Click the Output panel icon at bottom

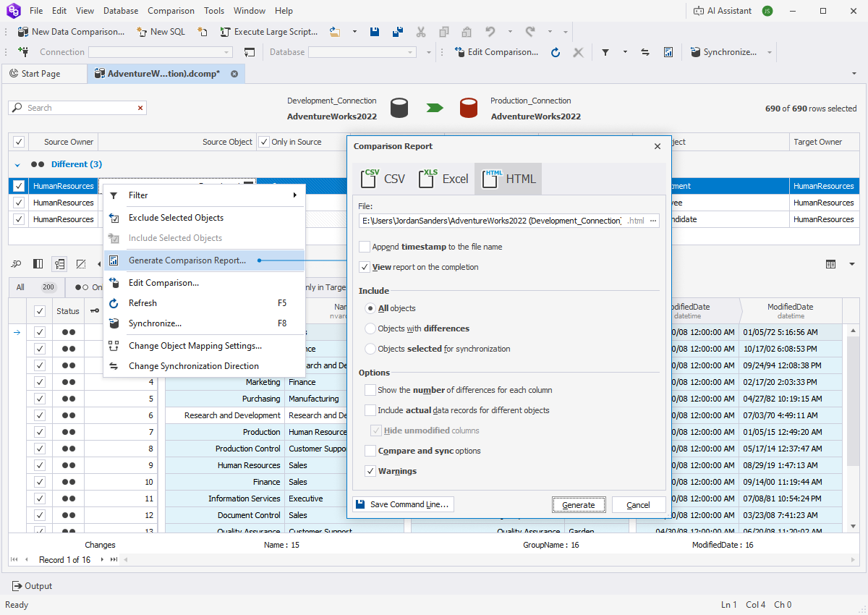[x=17, y=586]
